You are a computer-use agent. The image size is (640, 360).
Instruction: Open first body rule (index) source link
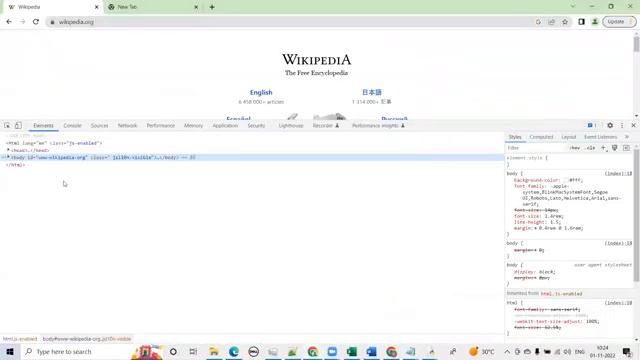tap(618, 174)
